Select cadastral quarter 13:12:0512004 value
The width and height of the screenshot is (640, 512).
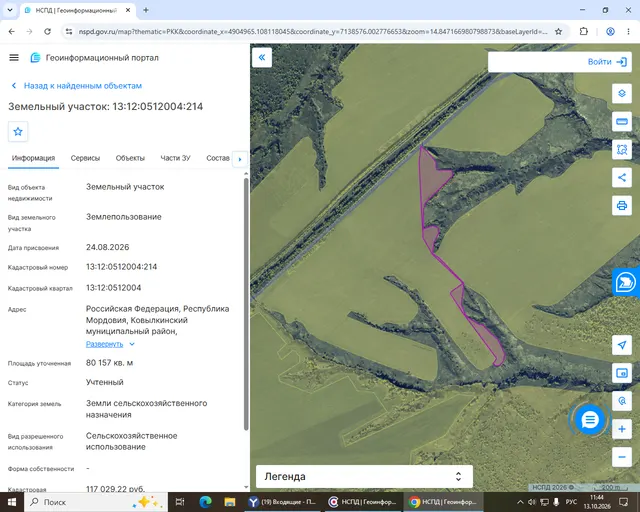pos(113,288)
